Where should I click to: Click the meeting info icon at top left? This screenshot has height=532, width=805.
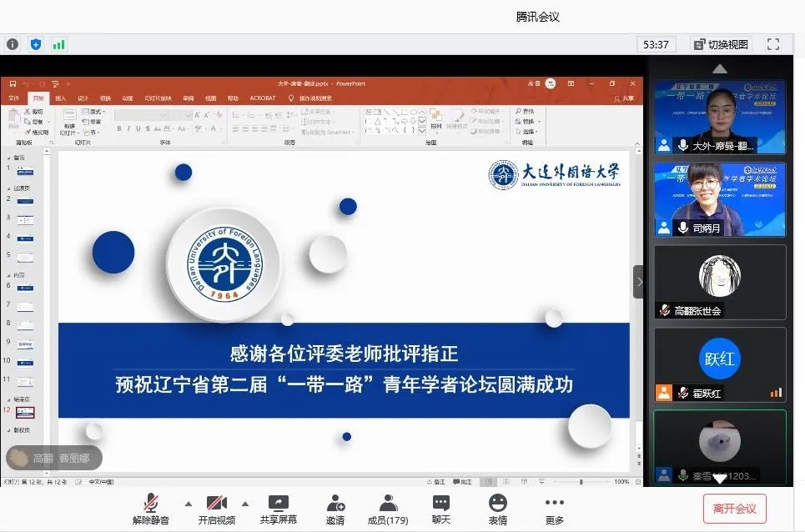pyautogui.click(x=13, y=44)
